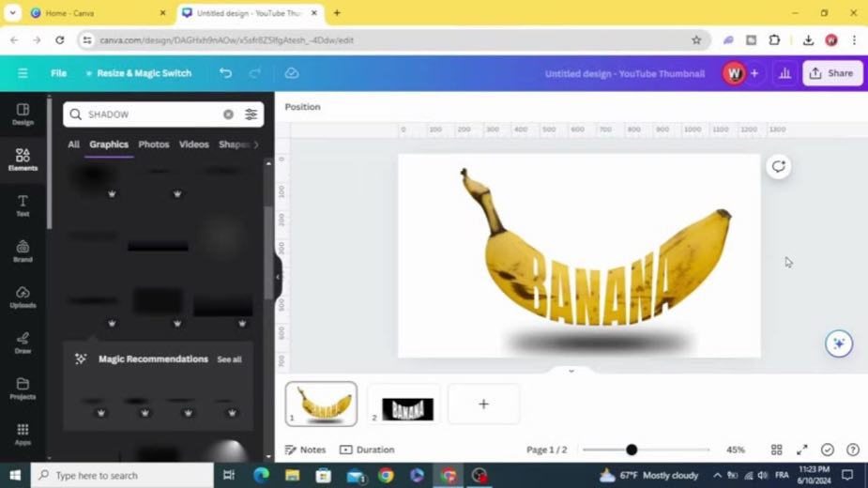Click the zoom slider handle
The width and height of the screenshot is (868, 488).
pyautogui.click(x=632, y=450)
